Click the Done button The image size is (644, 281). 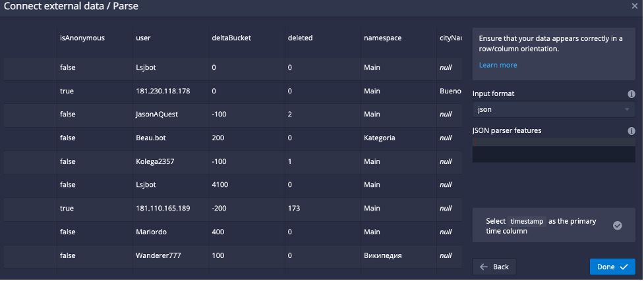tap(612, 267)
